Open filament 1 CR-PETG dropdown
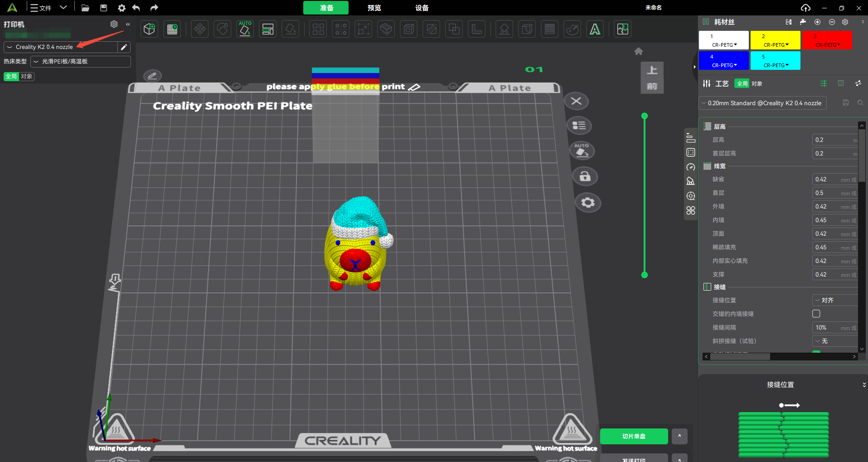 pos(724,45)
